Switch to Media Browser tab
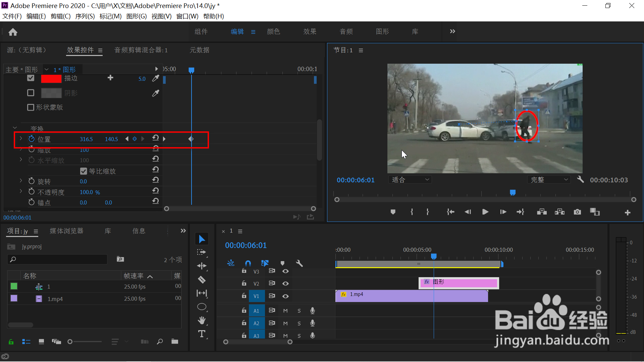 click(66, 231)
